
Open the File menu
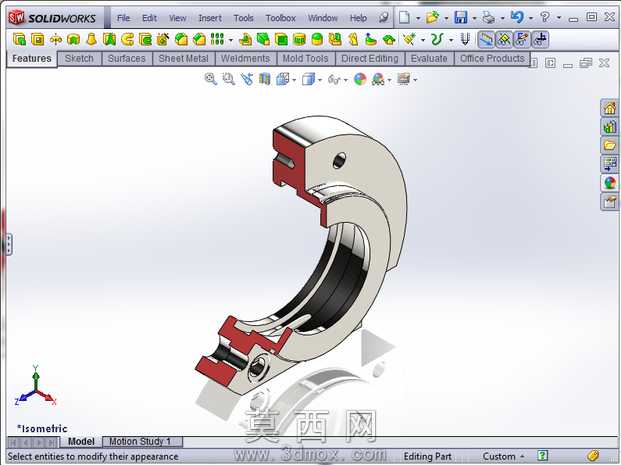(x=123, y=18)
